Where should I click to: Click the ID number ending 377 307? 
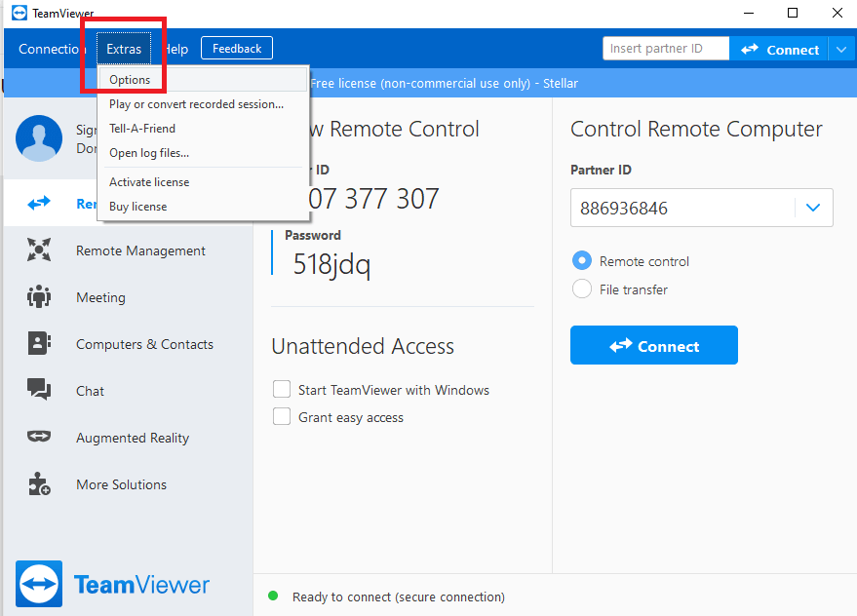coord(373,199)
